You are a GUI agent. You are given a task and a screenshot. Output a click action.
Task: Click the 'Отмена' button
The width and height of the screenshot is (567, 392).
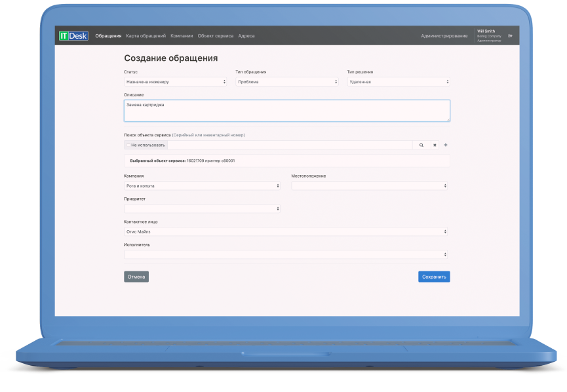pyautogui.click(x=136, y=277)
